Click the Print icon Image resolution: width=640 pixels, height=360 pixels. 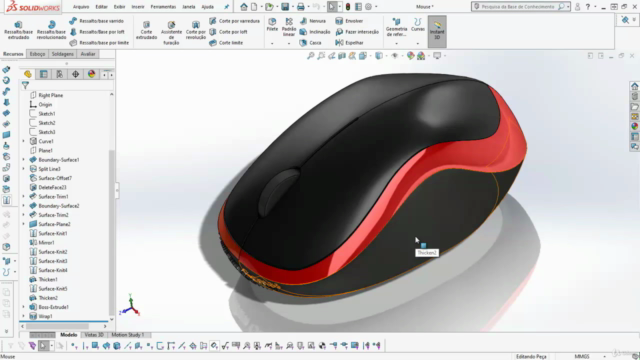tap(301, 7)
